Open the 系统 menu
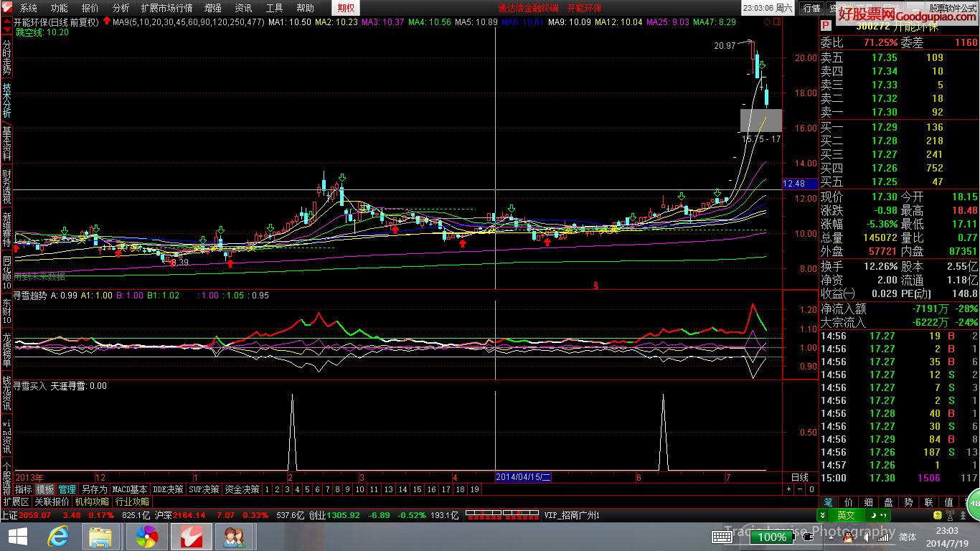Image resolution: width=980 pixels, height=551 pixels. click(x=29, y=8)
